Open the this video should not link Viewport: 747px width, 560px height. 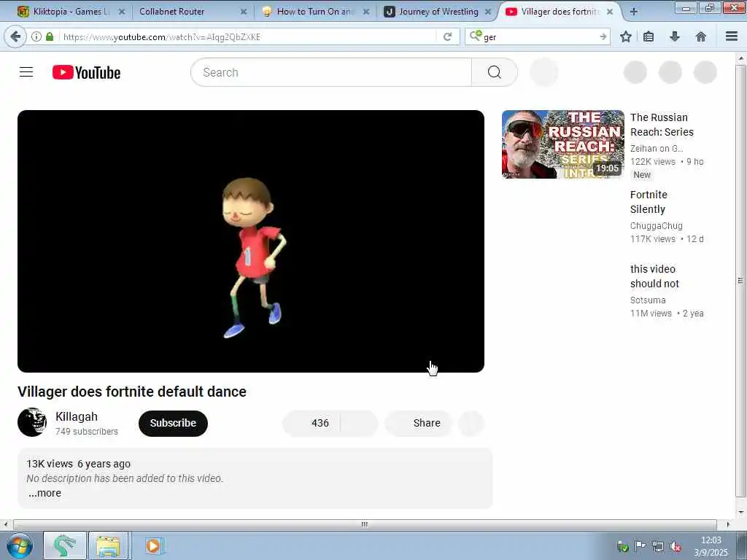[x=654, y=276]
